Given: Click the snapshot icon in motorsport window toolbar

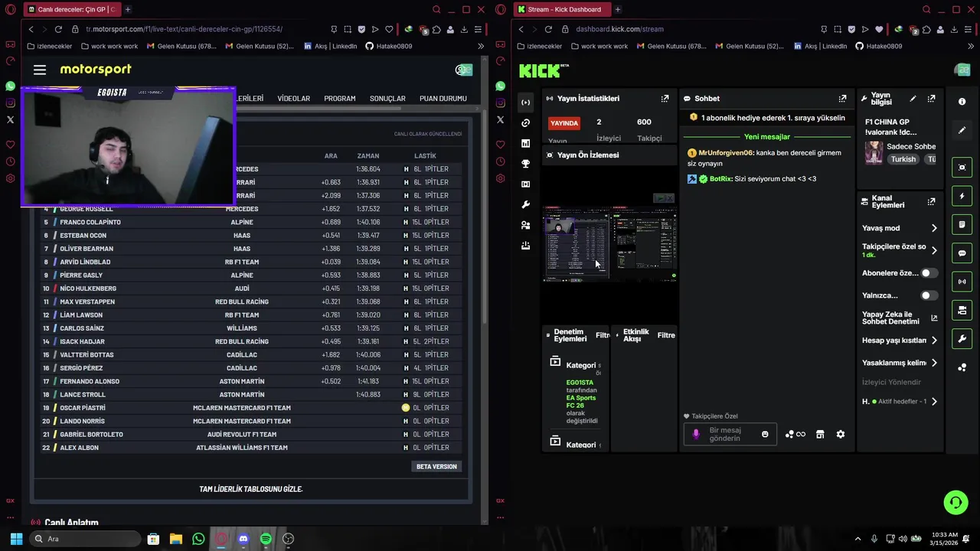Looking at the screenshot, I should pyautogui.click(x=348, y=29).
